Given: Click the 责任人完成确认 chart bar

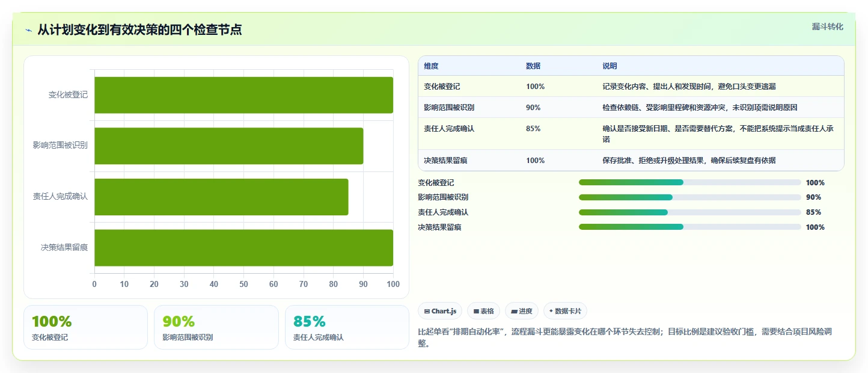Looking at the screenshot, I should (221, 197).
